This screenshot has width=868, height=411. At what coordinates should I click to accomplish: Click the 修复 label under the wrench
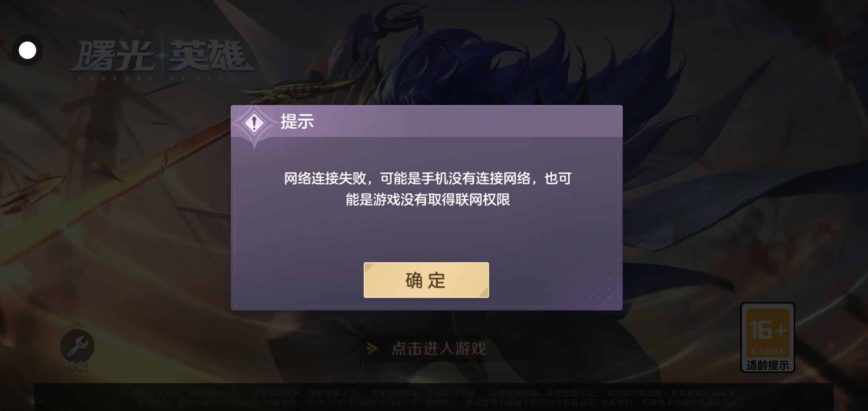tap(77, 366)
